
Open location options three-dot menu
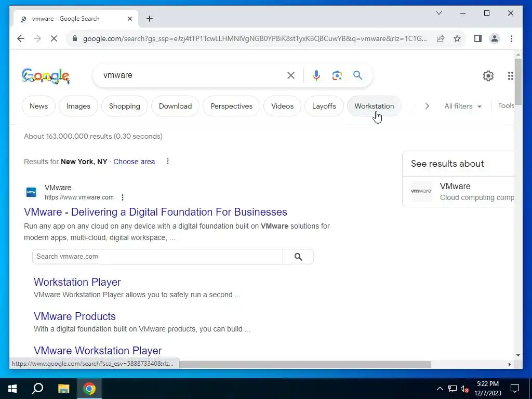(168, 161)
